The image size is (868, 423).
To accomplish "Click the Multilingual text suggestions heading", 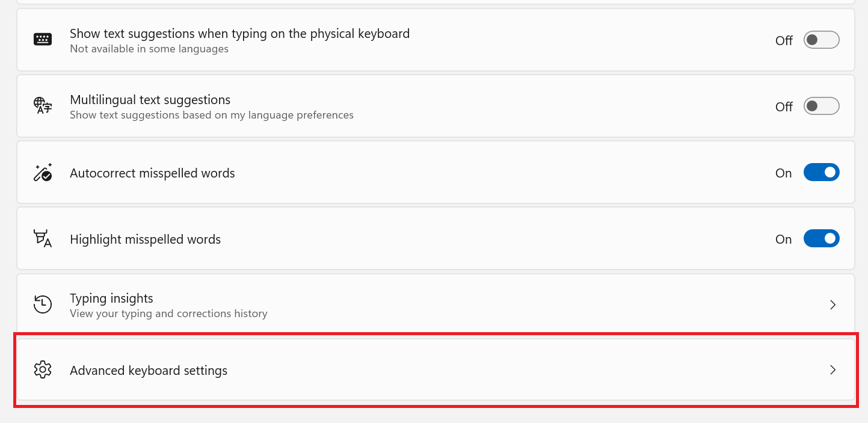I will pyautogui.click(x=150, y=100).
